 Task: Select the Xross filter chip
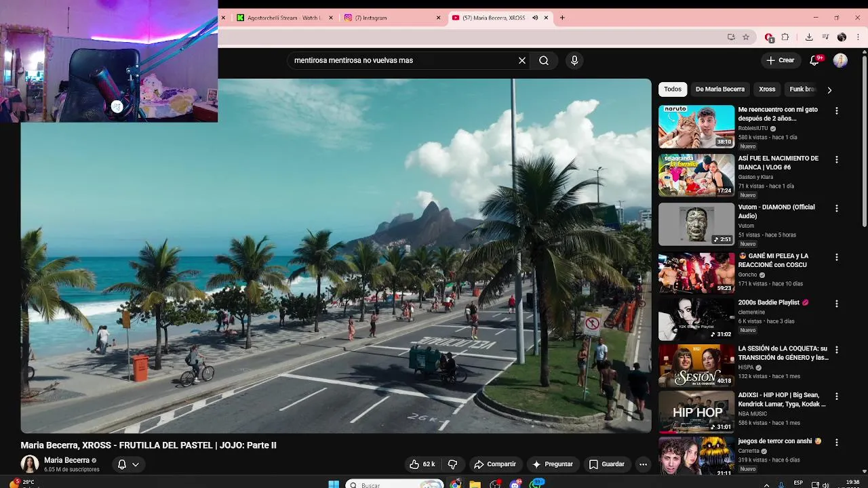tap(767, 89)
